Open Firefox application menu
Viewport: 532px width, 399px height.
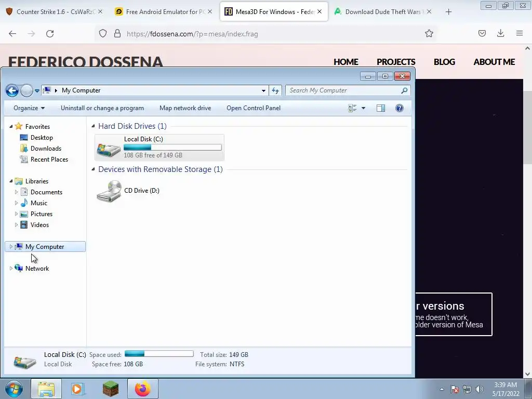pos(520,33)
